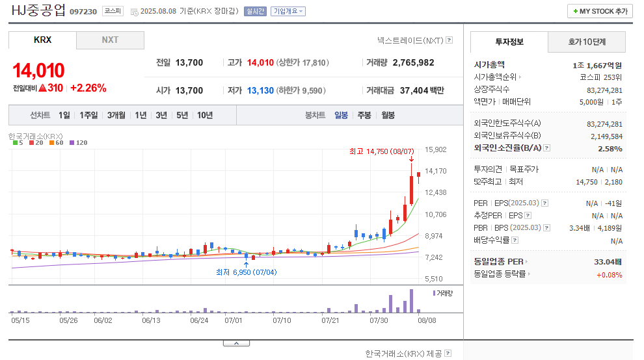644x360 pixels.
Task: Open the 호가 10단계 tab
Action: point(586,42)
